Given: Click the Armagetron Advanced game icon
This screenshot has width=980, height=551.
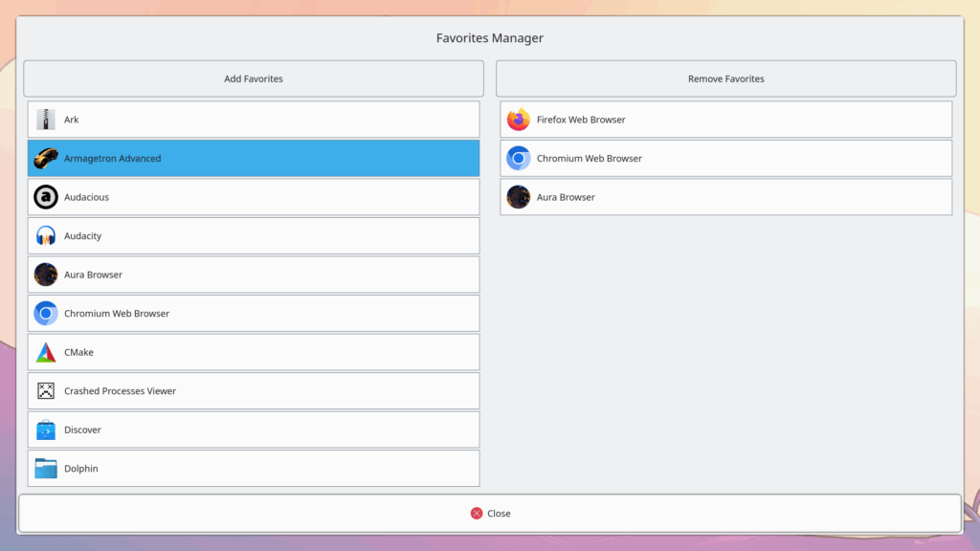Looking at the screenshot, I should click(46, 158).
